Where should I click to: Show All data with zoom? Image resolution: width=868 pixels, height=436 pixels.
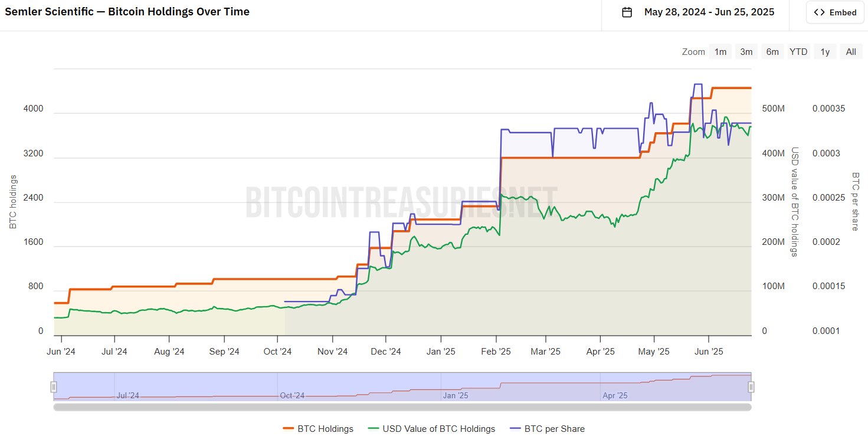point(851,52)
